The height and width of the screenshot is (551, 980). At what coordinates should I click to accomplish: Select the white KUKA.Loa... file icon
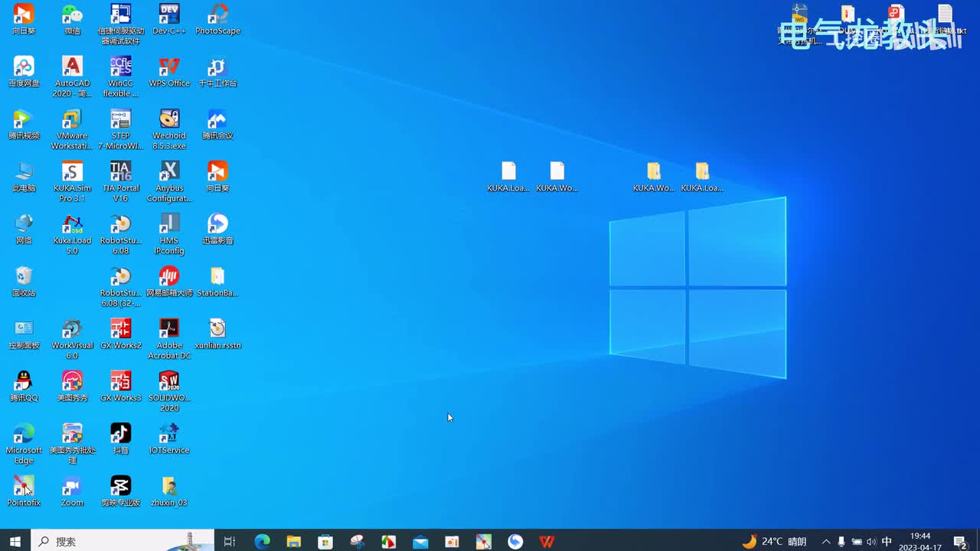tap(508, 177)
